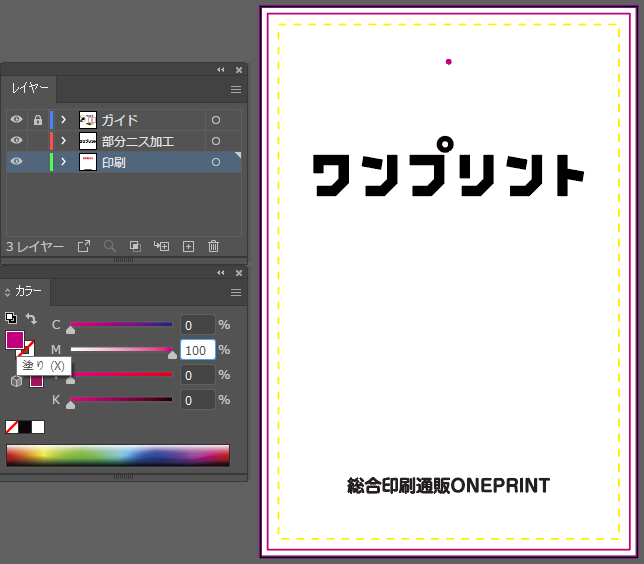
Task: Expand the ガイド layer contents
Action: coord(63,120)
